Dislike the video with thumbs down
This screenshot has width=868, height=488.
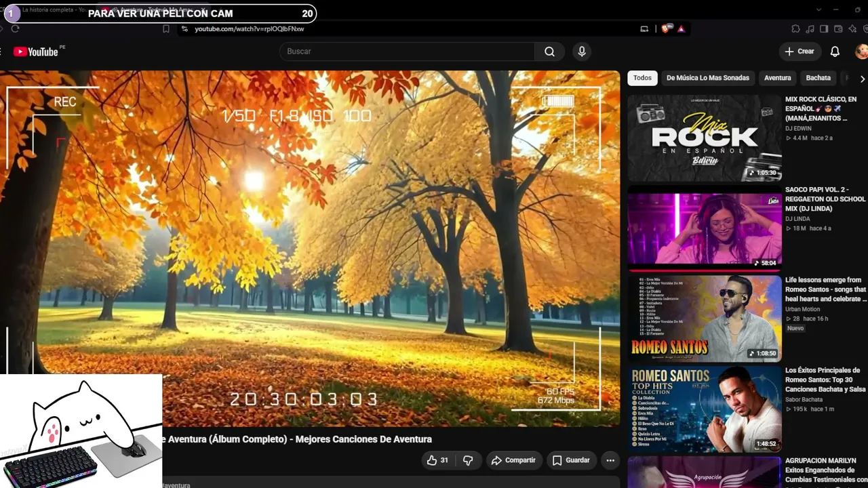pos(468,460)
